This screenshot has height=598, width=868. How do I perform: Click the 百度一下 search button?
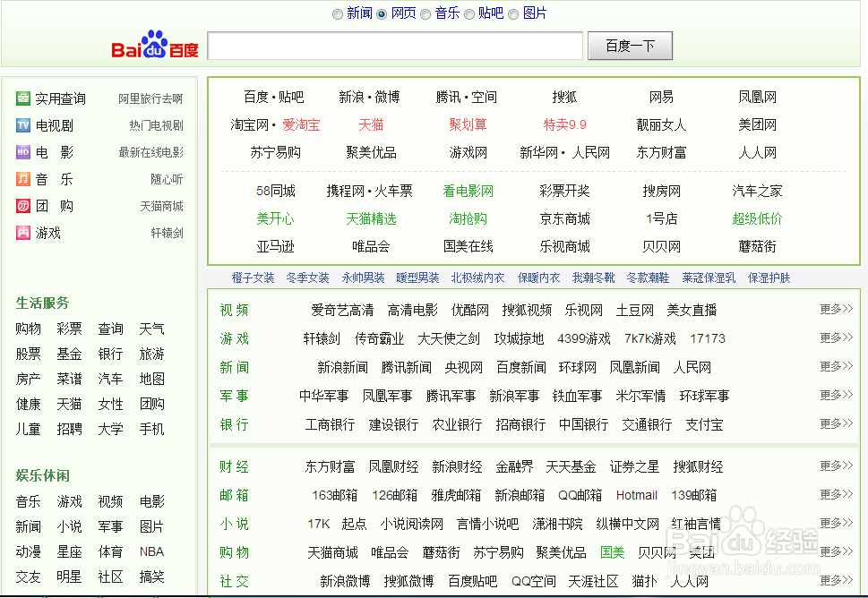pos(630,46)
